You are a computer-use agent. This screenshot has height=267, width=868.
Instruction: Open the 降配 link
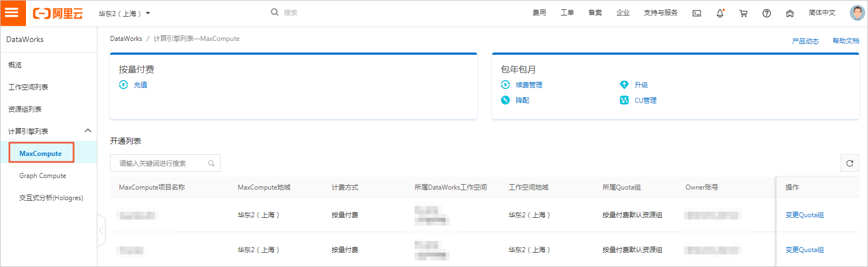tap(522, 100)
